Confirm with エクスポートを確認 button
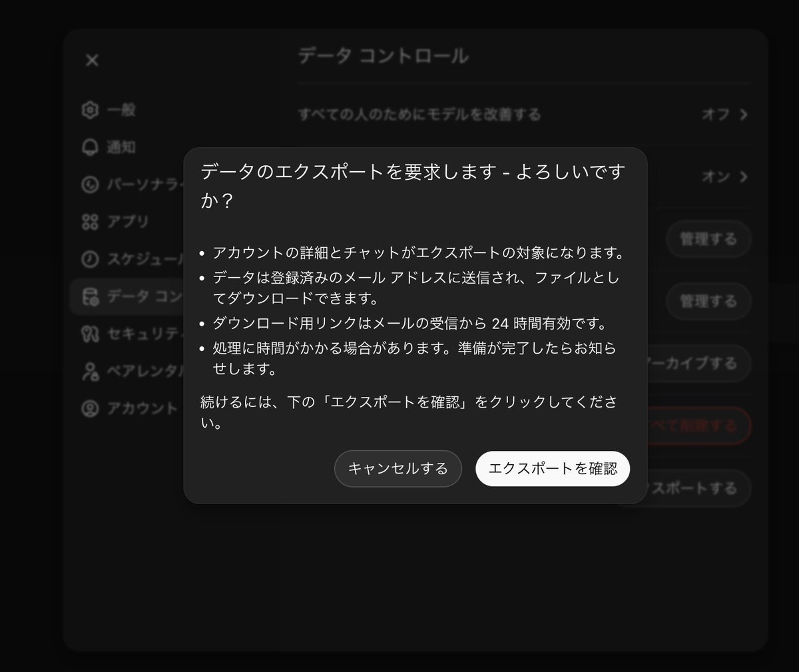This screenshot has width=799, height=672. [553, 469]
